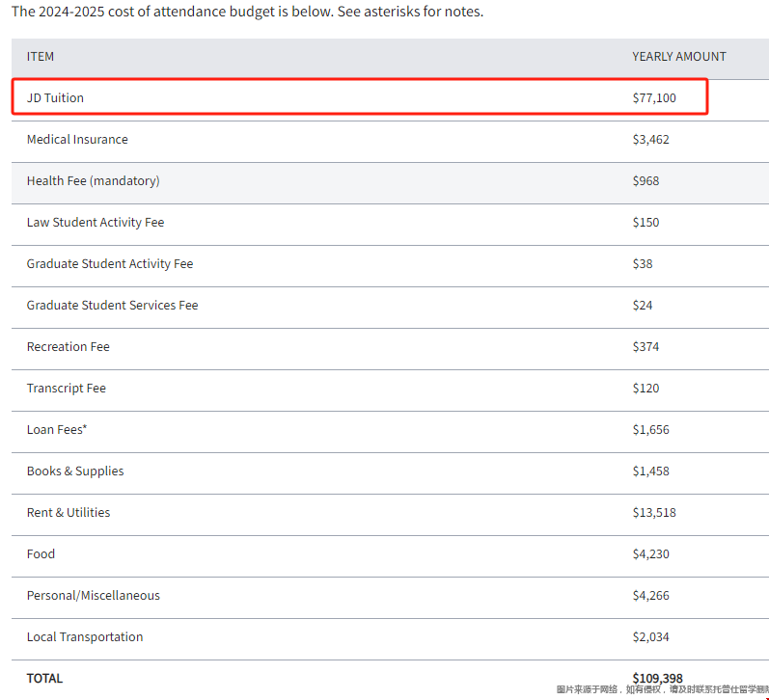Select the Personal/Miscellaneous row label
The width and height of the screenshot is (769, 700).
(94, 596)
